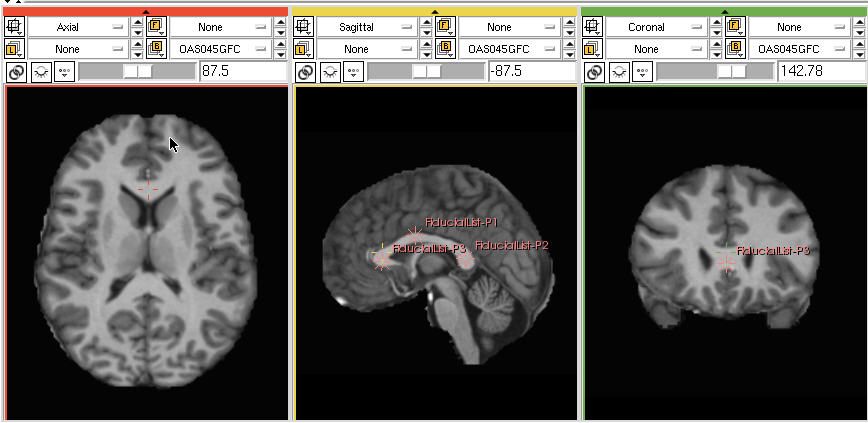Click the link slices icon in Axial viewer

coord(16,72)
